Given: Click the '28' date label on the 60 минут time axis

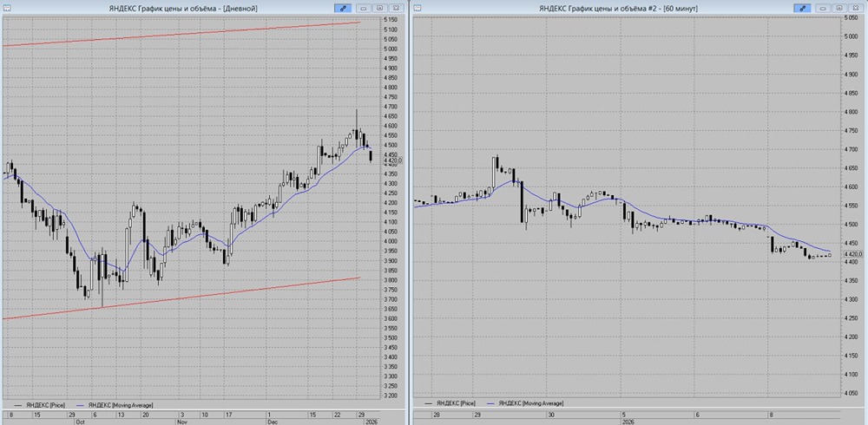Looking at the screenshot, I should (x=437, y=415).
